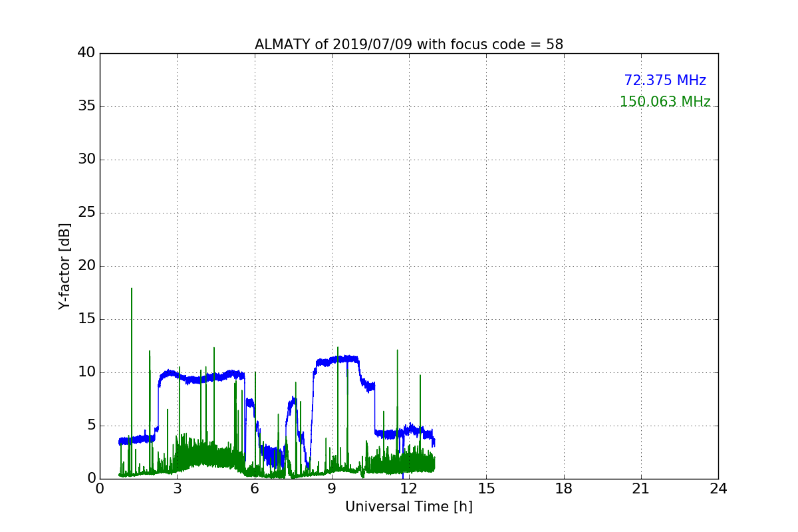
Task: Click the y-axis tick label 40
Action: pos(86,53)
